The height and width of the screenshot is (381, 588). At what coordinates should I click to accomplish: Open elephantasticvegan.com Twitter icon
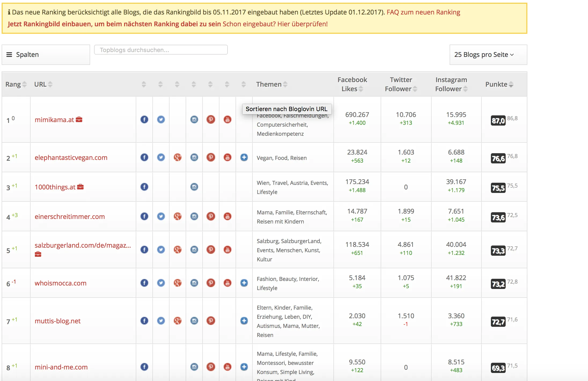161,157
